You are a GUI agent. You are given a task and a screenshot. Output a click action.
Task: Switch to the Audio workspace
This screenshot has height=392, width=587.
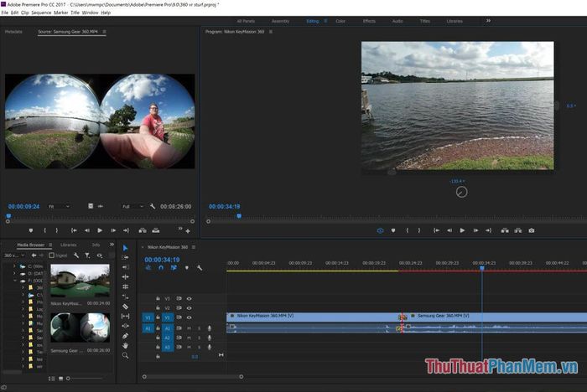coord(397,21)
